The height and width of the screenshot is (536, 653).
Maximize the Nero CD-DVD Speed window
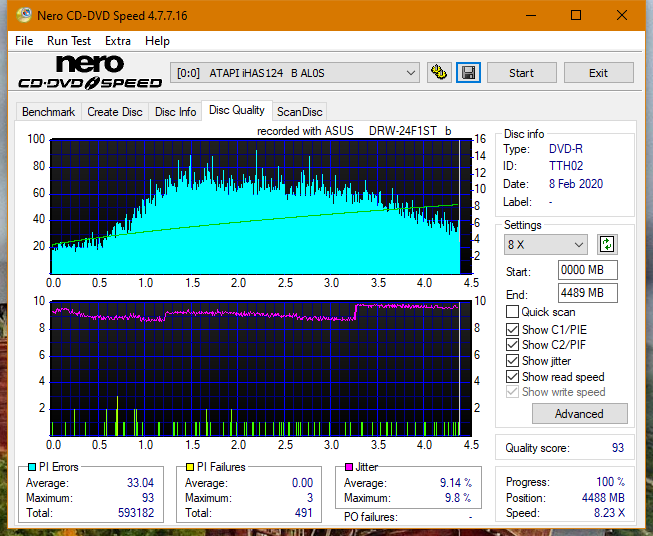tap(576, 16)
